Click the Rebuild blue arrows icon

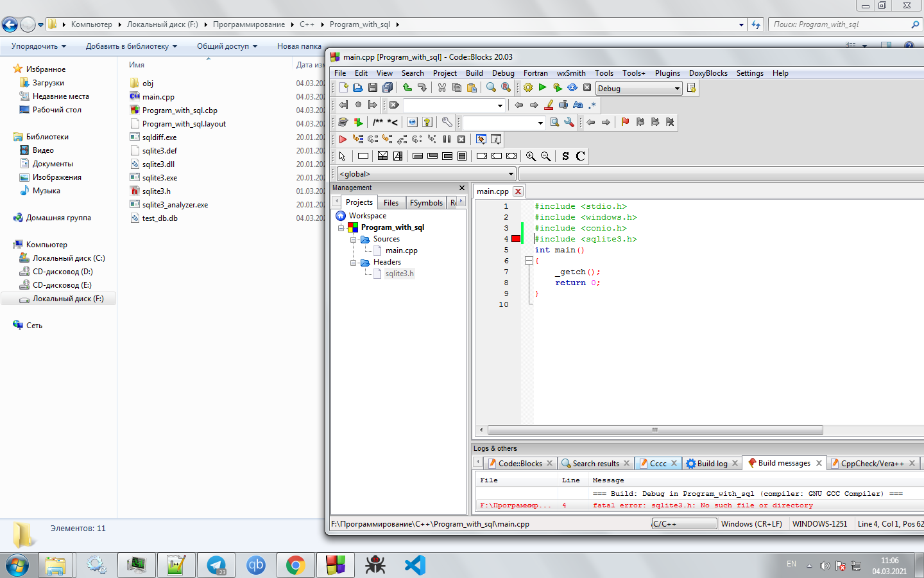pos(572,88)
